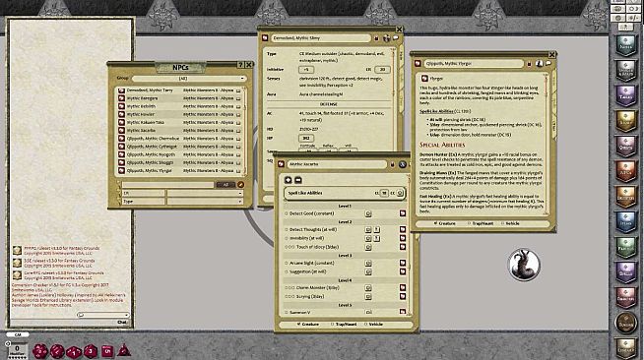Click the caster level CL field

(x=384, y=193)
